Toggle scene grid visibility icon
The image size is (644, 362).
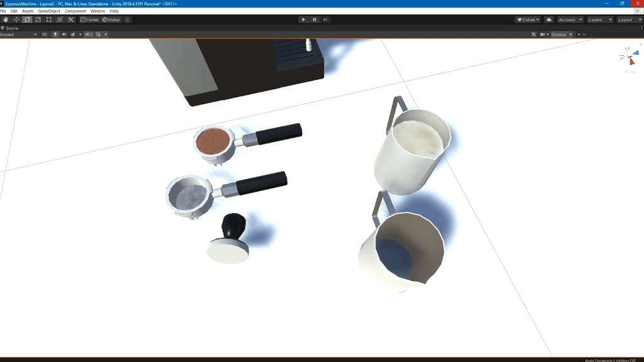tap(99, 35)
